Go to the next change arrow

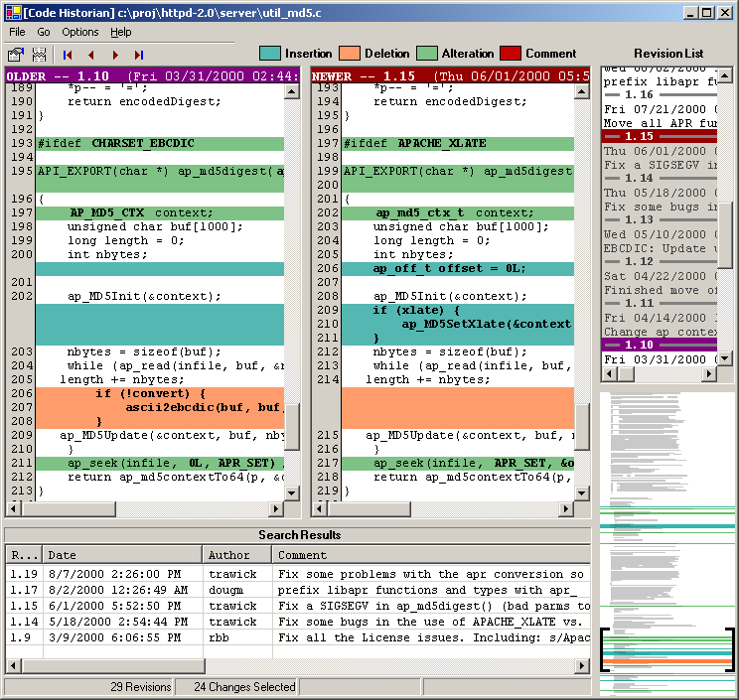[x=115, y=56]
